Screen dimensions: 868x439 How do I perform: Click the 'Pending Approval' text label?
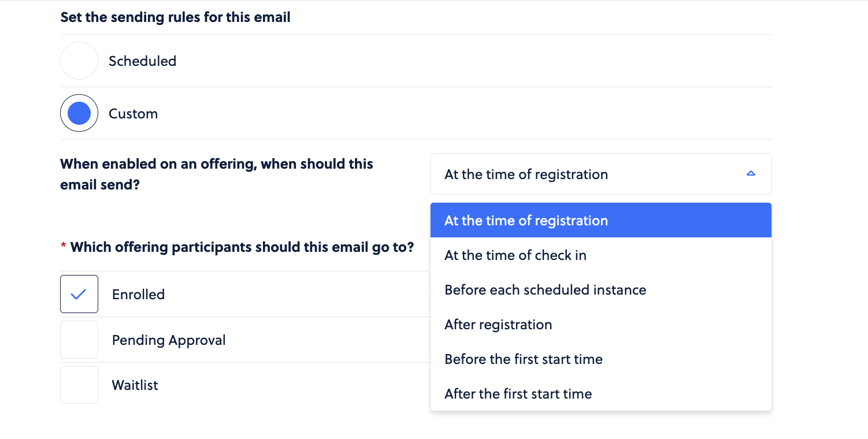point(169,340)
